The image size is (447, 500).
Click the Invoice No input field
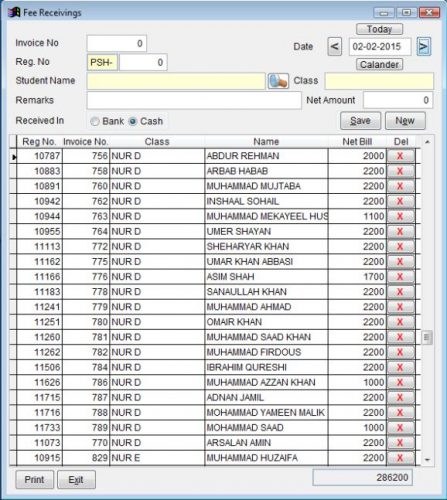pyautogui.click(x=116, y=43)
